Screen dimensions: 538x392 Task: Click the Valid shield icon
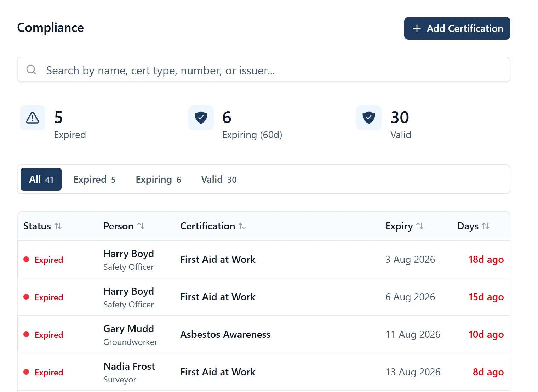[369, 118]
